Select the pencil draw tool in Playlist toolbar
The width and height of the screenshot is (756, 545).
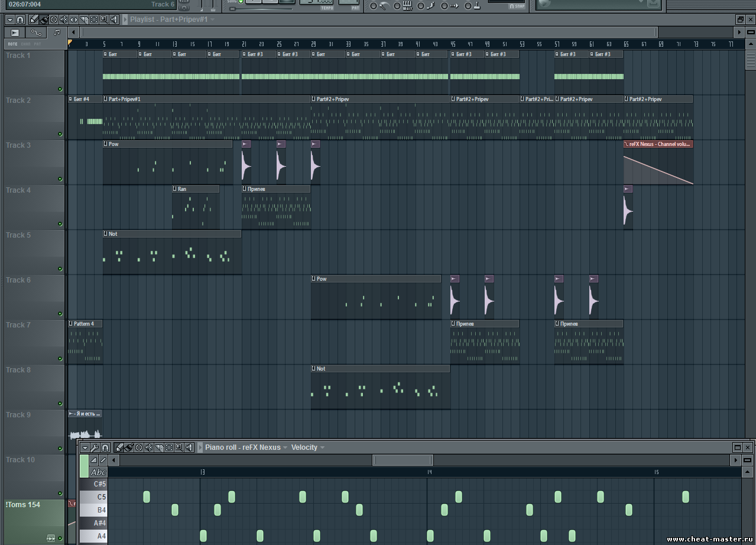[x=34, y=20]
